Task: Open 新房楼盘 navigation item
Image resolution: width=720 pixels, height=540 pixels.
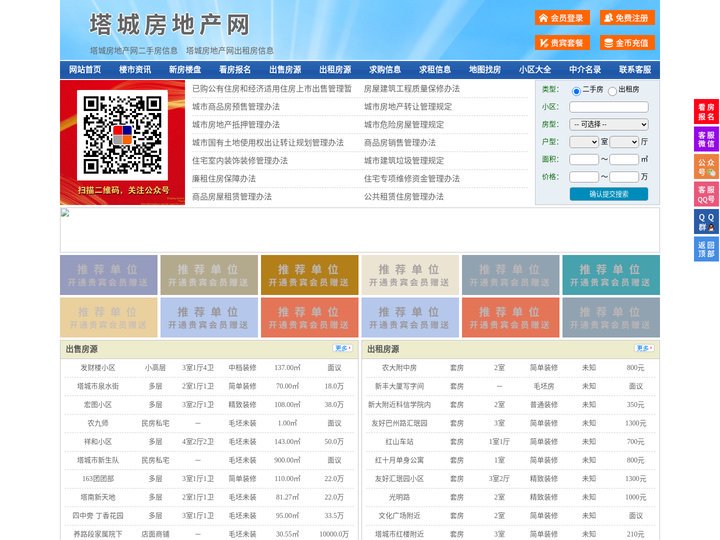Action: 185,70
